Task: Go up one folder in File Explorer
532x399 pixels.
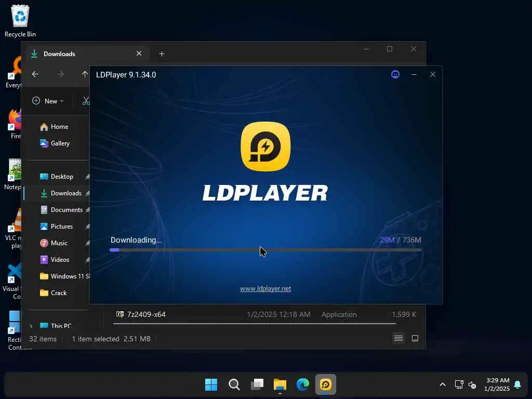Action: click(x=85, y=74)
